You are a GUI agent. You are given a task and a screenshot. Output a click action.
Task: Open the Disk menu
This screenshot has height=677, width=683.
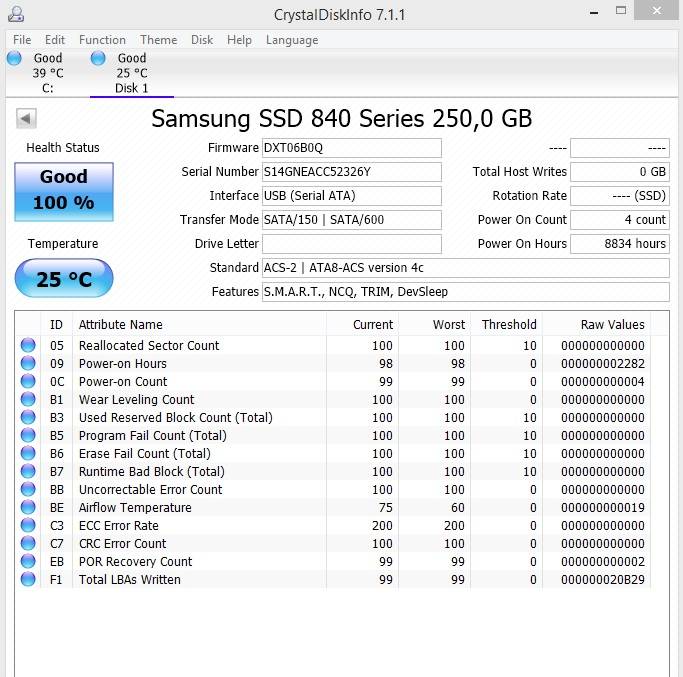click(202, 40)
